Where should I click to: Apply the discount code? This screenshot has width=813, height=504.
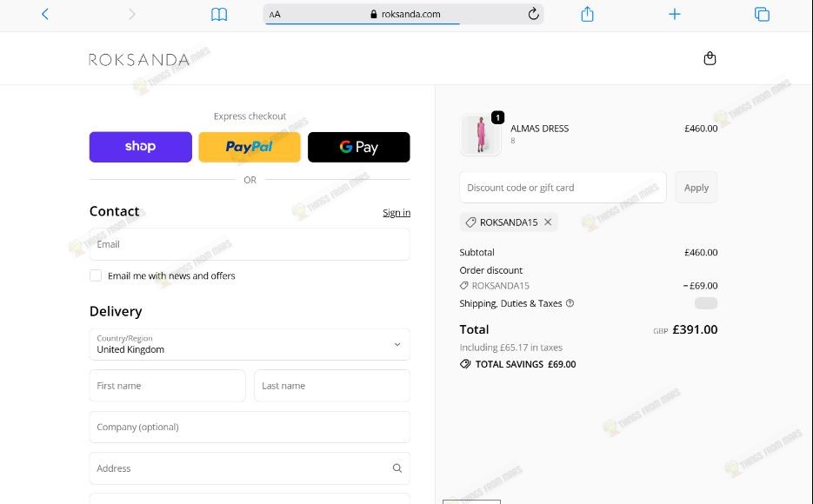click(696, 188)
